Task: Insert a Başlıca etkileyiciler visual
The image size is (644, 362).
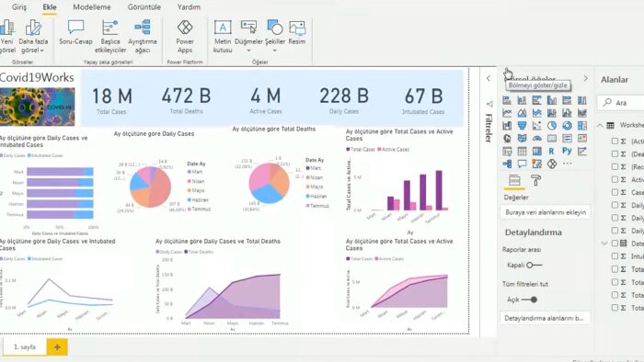Action: click(x=110, y=37)
